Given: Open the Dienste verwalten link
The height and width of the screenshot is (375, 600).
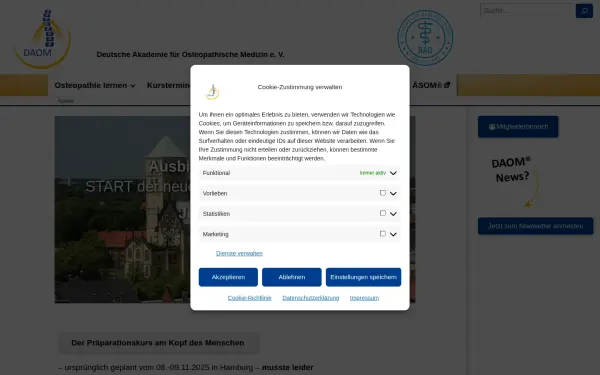Looking at the screenshot, I should click(x=239, y=253).
